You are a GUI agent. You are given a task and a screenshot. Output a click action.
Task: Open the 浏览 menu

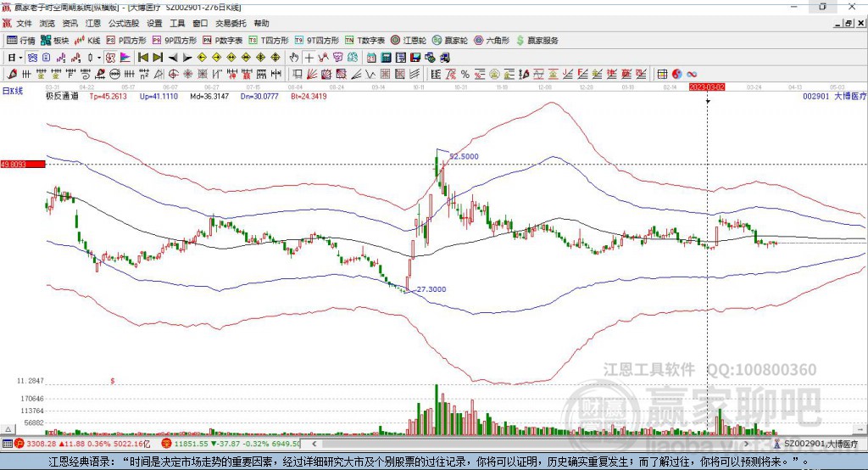pyautogui.click(x=47, y=23)
